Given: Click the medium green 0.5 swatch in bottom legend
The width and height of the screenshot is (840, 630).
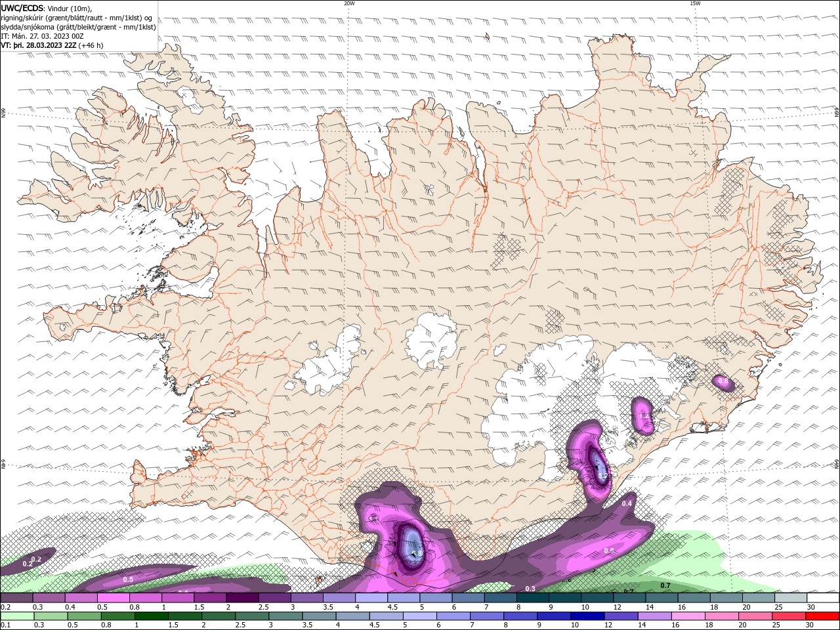Looking at the screenshot, I should pos(85,616).
